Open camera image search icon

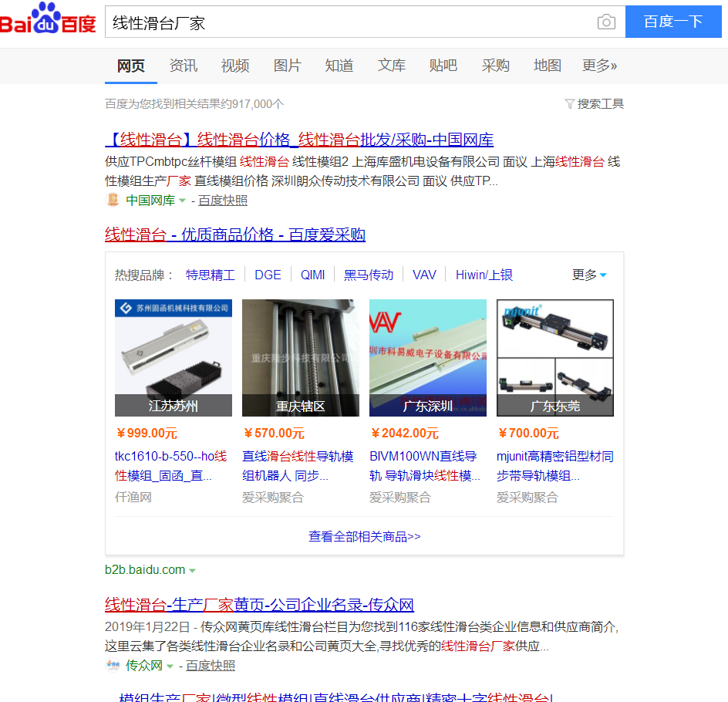pos(606,22)
